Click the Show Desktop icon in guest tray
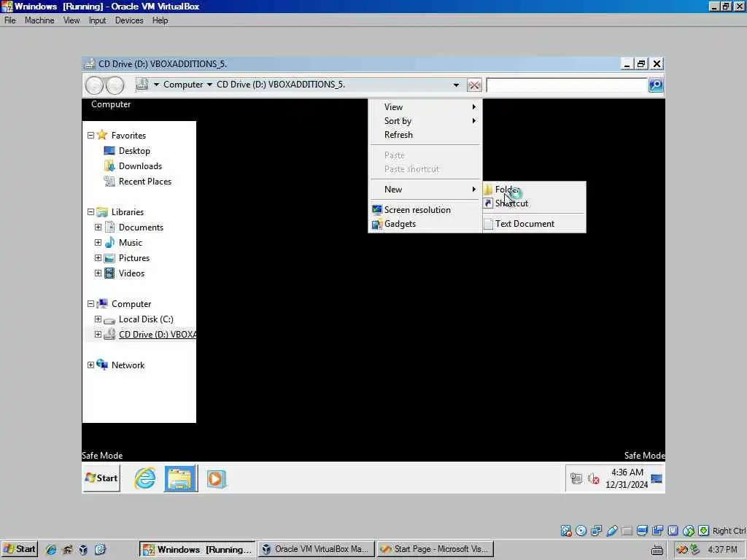The image size is (747, 560). coord(657,478)
